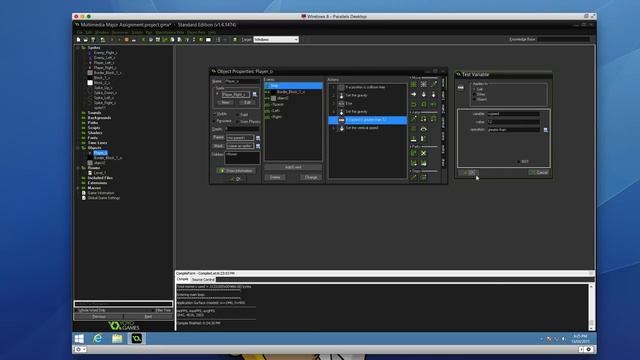Click the value input field

coord(513,122)
